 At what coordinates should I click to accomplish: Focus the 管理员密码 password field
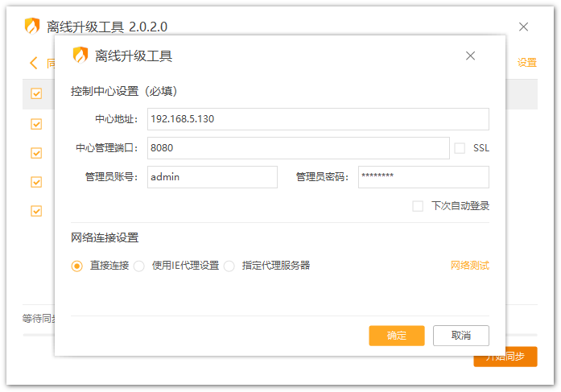(423, 177)
